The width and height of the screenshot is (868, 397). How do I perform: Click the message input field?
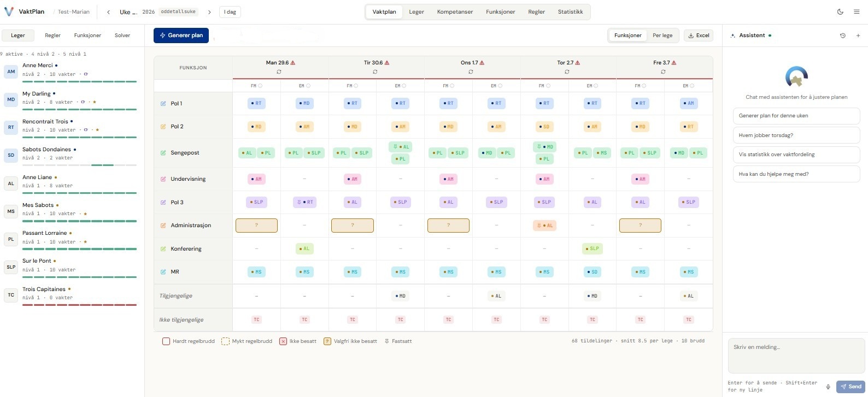point(796,355)
